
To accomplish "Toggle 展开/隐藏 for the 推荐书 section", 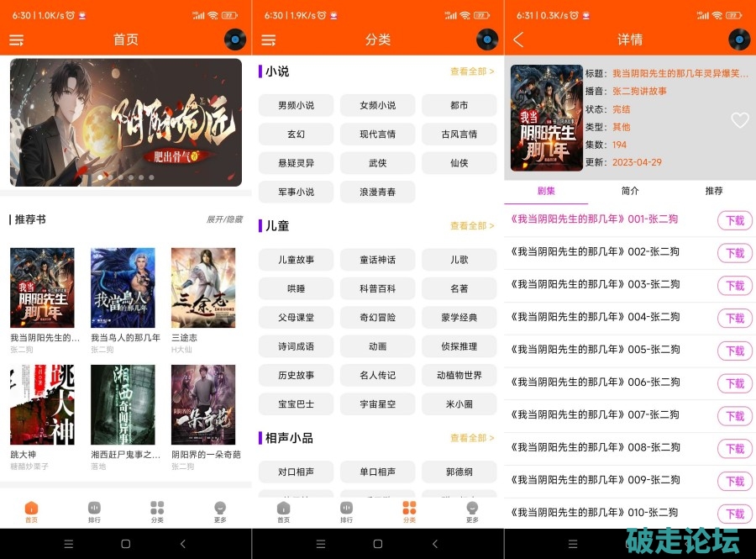I will tap(224, 219).
